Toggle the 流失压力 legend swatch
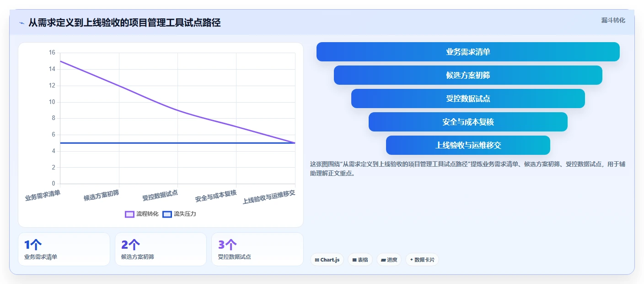This screenshot has height=284, width=644. (167, 214)
